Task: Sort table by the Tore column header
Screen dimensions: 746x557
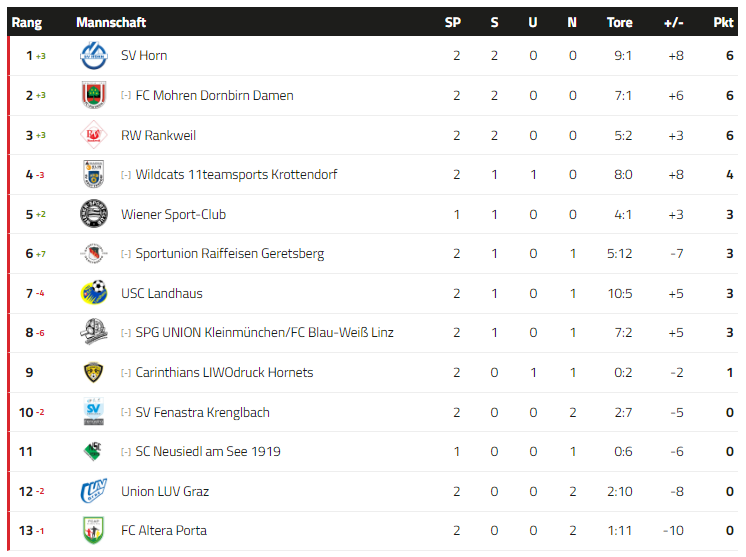Action: [x=619, y=22]
